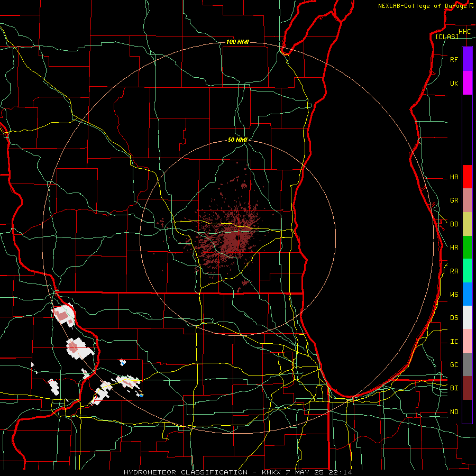The image size is (476, 476).
Task: Click the Hydrometeor Classification KMKX title text
Action: (238, 472)
